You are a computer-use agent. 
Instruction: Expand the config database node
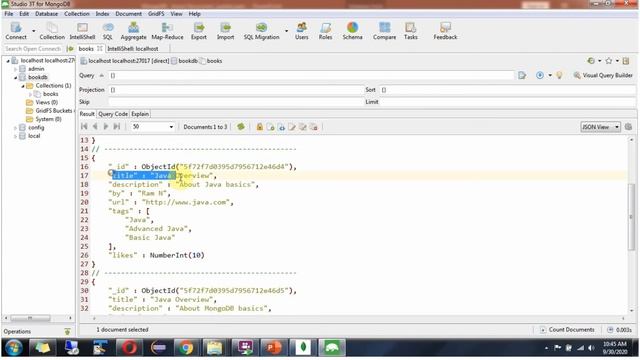click(x=16, y=128)
